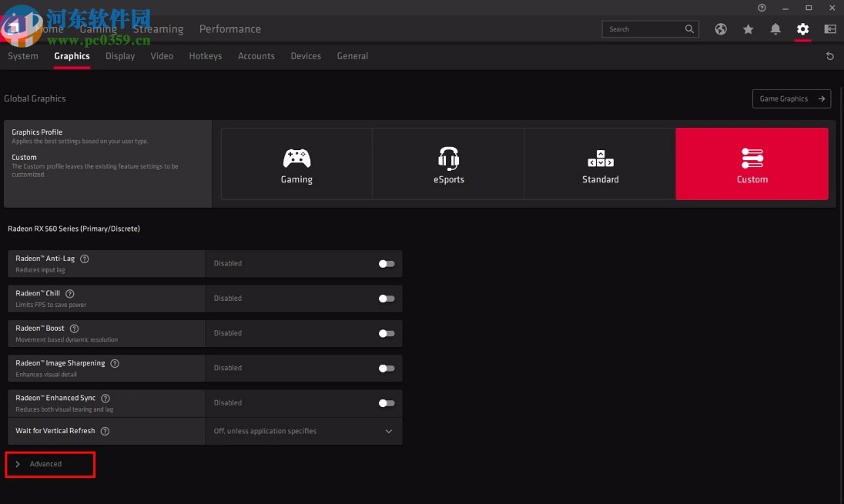The width and height of the screenshot is (844, 504).
Task: Open the Display settings tab
Action: 120,55
